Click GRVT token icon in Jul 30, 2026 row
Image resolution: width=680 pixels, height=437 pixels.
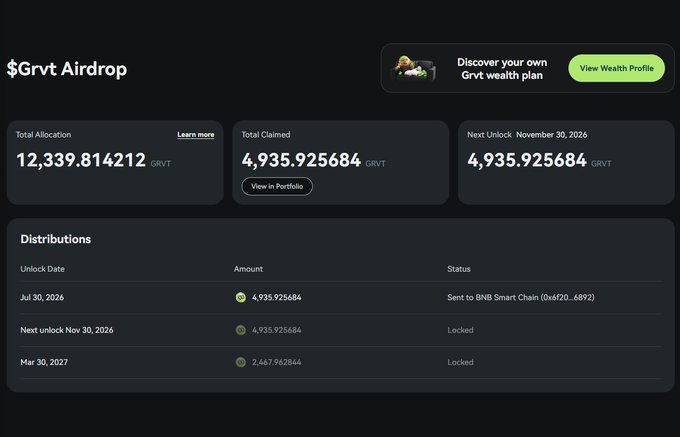[241, 297]
